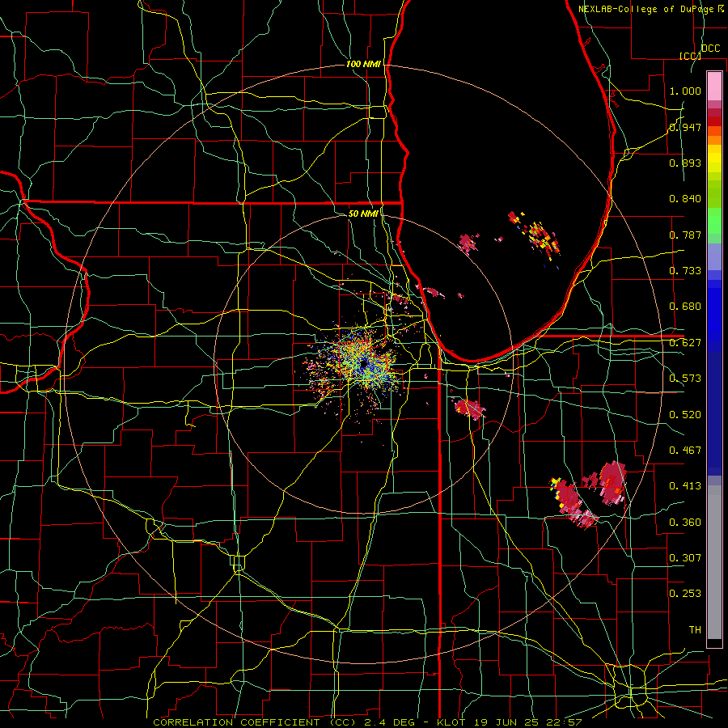Select the 0.307 legend value
728x728 pixels.
coord(685,557)
